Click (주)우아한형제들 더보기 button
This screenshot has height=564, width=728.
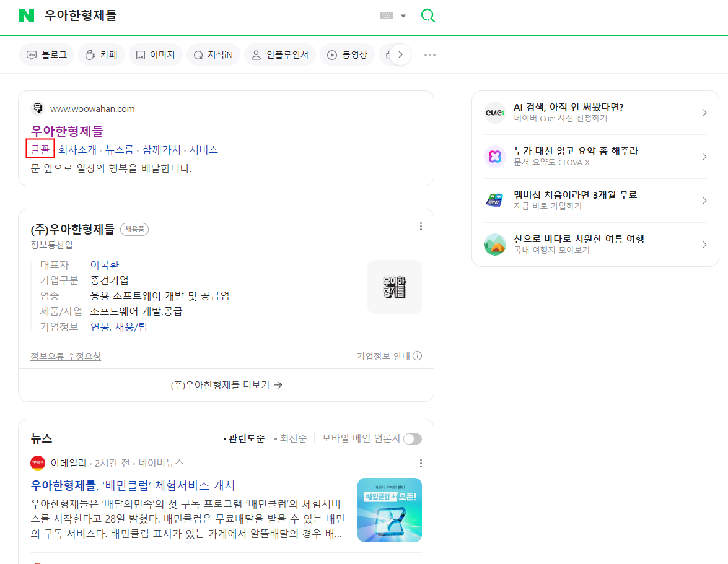pos(226,385)
